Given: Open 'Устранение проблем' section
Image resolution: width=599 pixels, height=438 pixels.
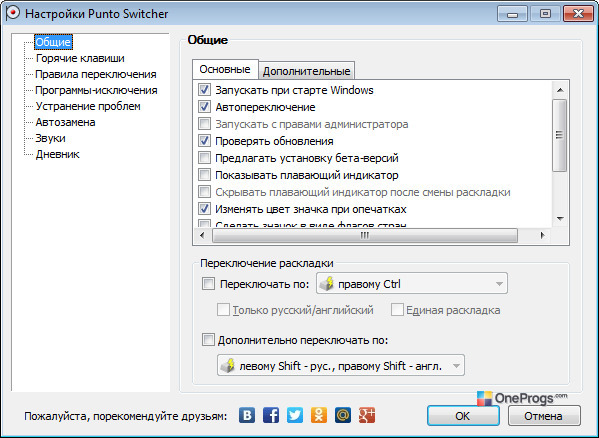Looking at the screenshot, I should click(88, 107).
